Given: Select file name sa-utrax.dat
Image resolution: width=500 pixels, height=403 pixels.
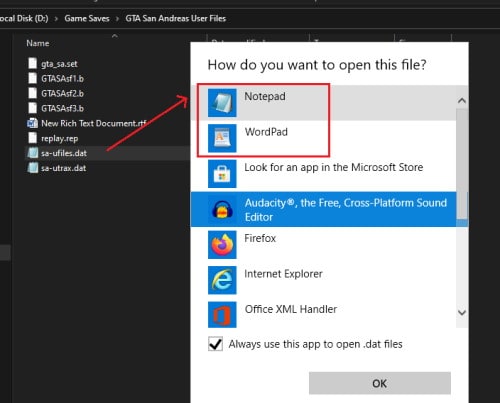Looking at the screenshot, I should 63,168.
